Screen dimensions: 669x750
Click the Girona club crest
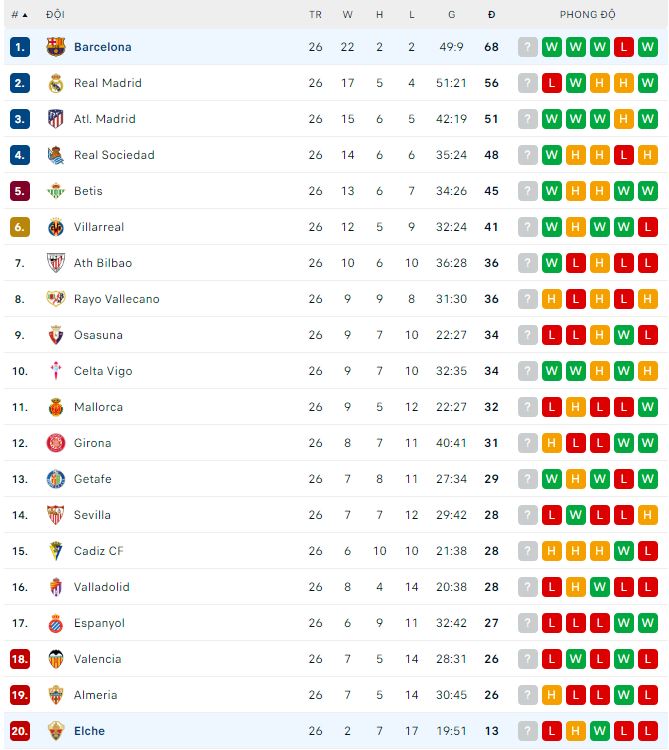point(56,443)
